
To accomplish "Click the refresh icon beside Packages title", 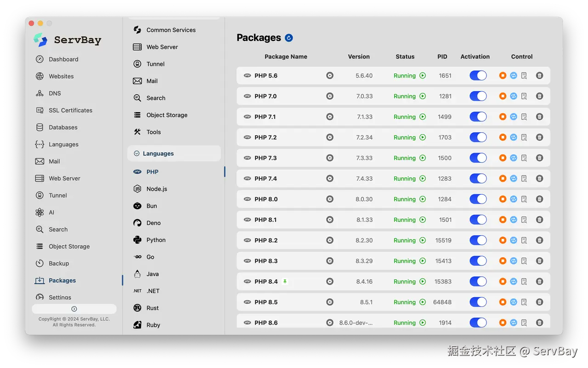I will coord(289,38).
